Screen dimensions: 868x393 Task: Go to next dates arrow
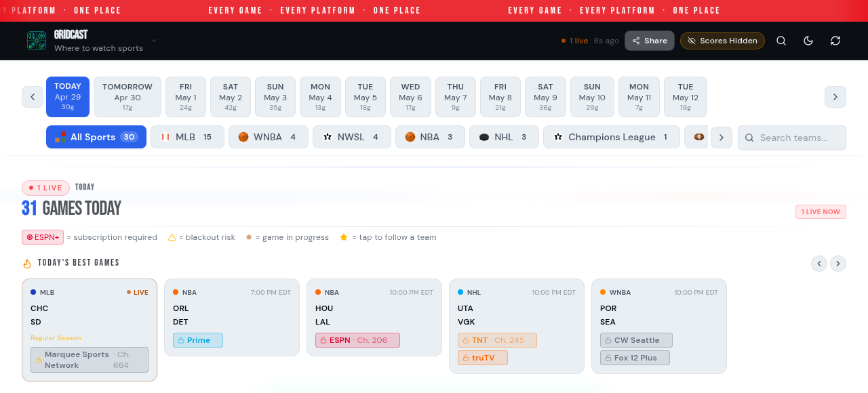click(x=835, y=97)
